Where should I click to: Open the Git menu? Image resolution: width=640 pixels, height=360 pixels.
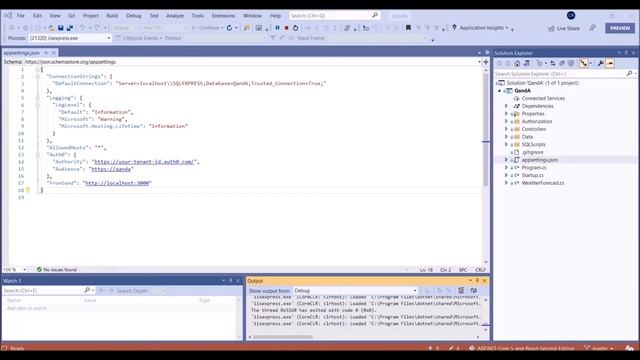[x=71, y=16]
